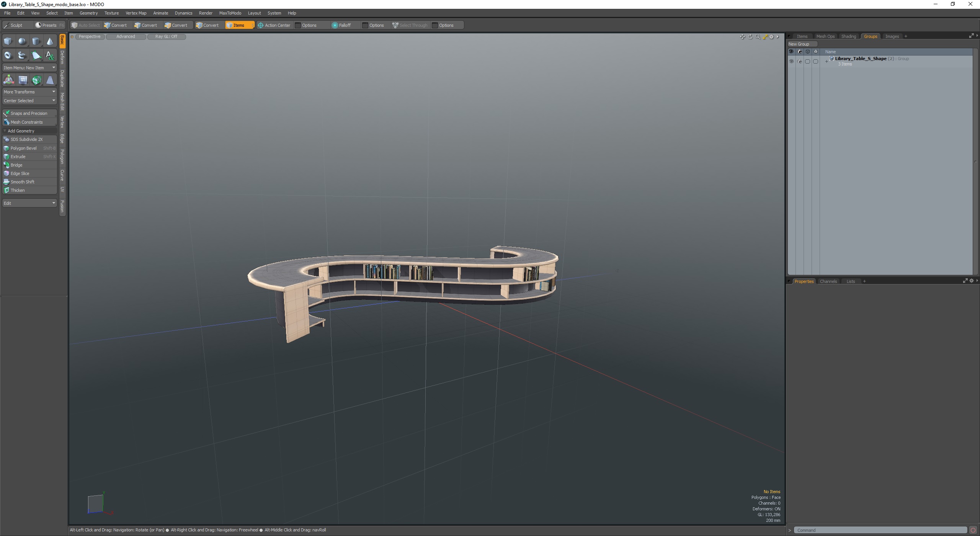Click the viewport maximize arrows icon
The width and height of the screenshot is (980, 536).
coord(765,37)
